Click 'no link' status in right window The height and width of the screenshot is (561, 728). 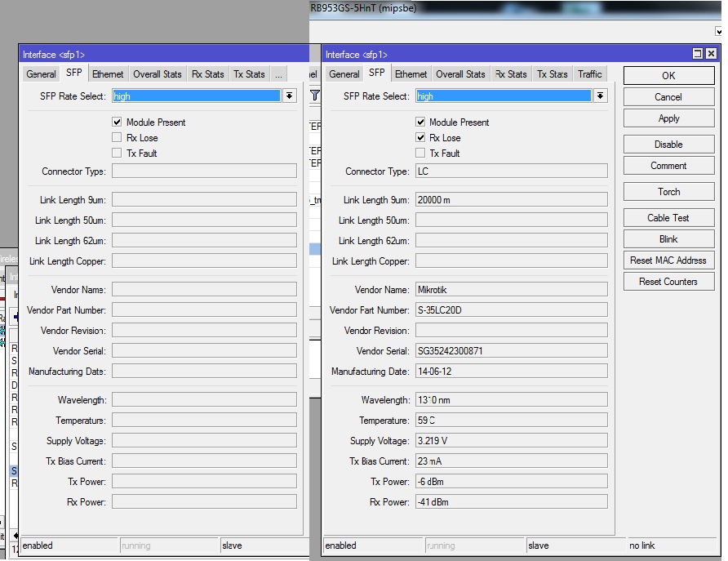[x=642, y=545]
